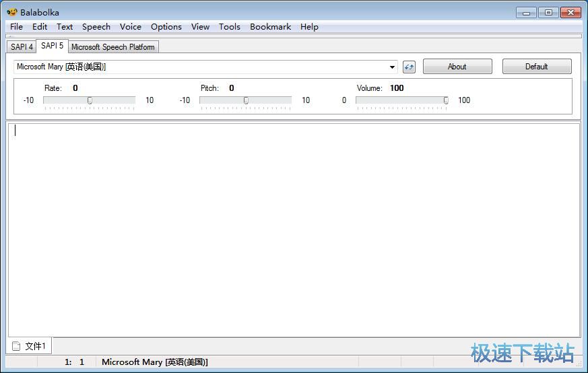Open the Text menu

click(x=65, y=27)
